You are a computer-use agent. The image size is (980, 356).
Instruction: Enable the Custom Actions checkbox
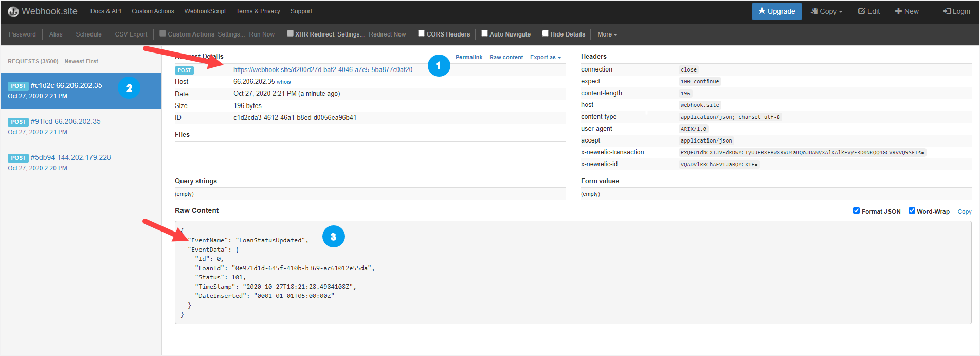[x=162, y=33]
